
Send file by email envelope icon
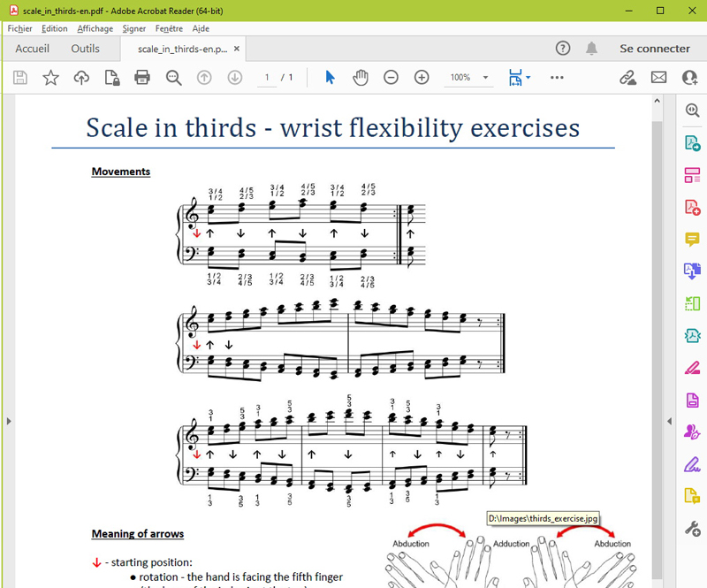pos(658,78)
